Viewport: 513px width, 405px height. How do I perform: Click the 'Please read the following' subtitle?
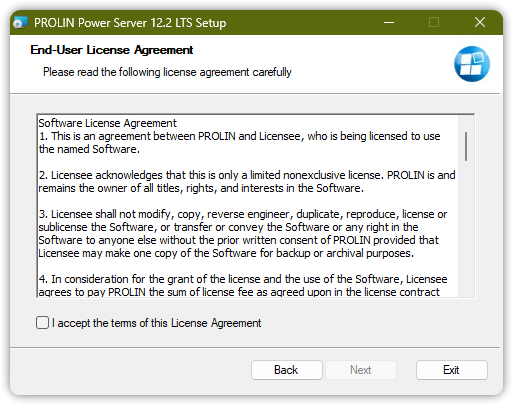coord(167,72)
